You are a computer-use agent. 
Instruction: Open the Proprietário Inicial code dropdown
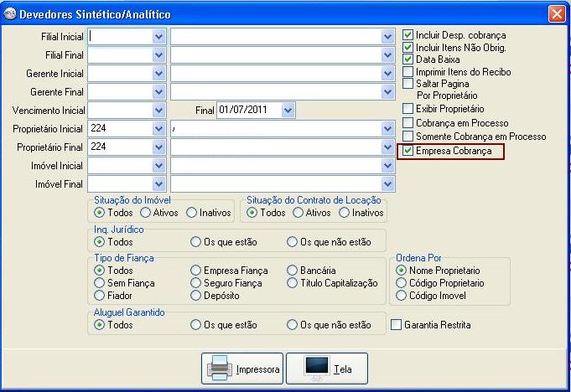pos(158,128)
